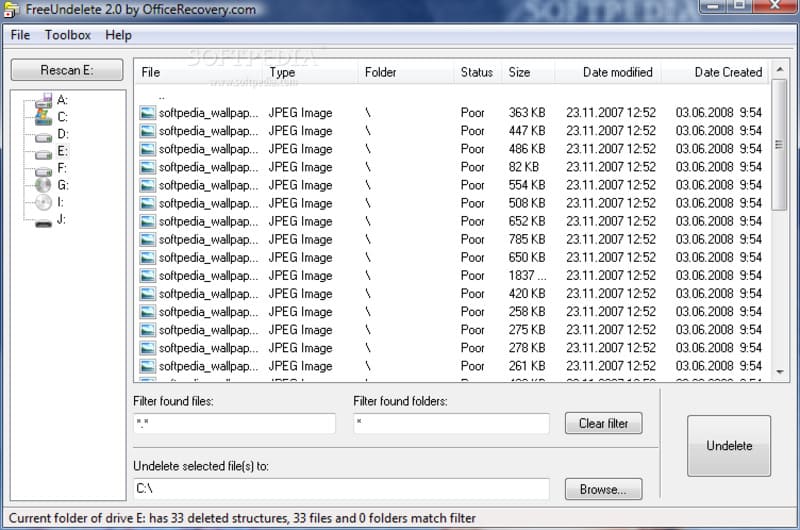Click the file list scrollbar down arrow
This screenshot has height=530, width=800.
(780, 372)
